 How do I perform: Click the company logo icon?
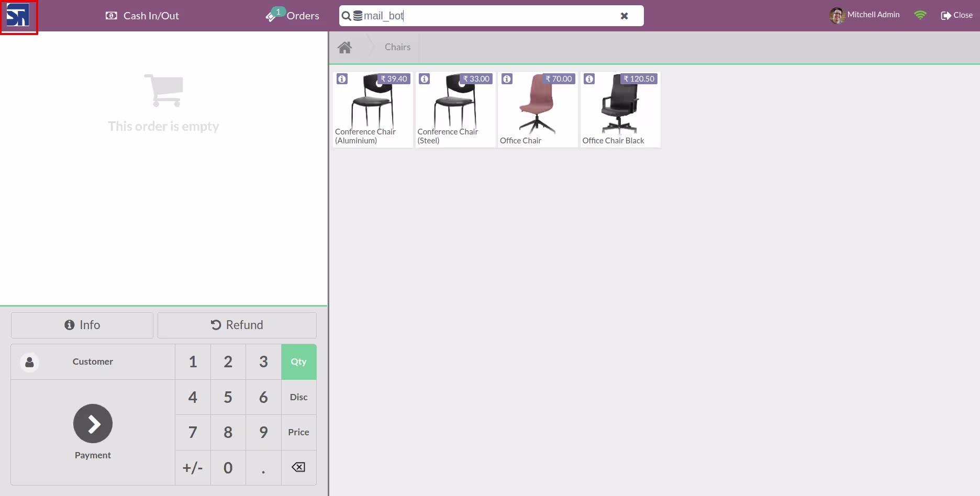(18, 16)
